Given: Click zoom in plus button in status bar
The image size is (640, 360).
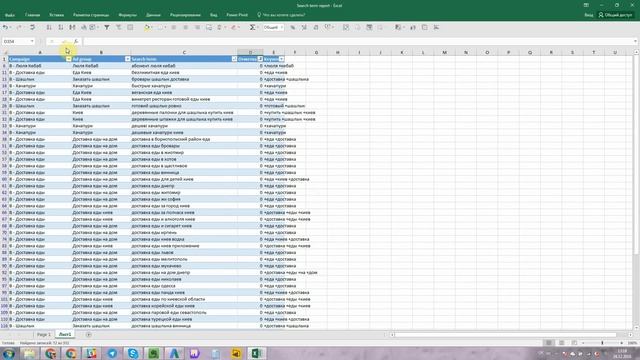Looking at the screenshot, I should pyautogui.click(x=622, y=343).
